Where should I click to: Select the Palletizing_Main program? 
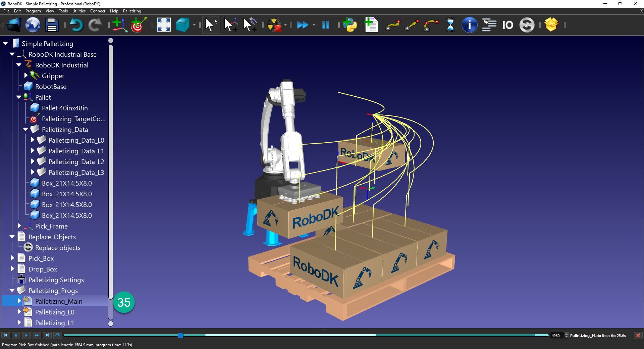coord(59,301)
